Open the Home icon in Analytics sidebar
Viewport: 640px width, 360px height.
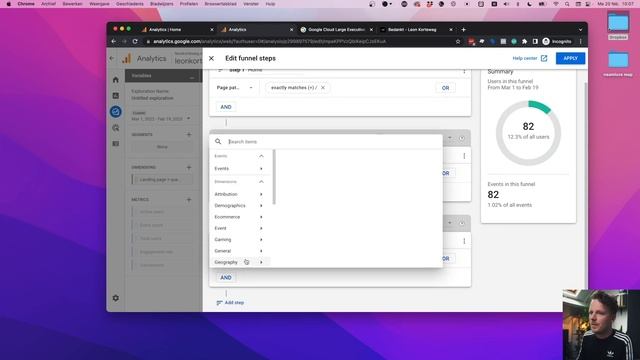[x=116, y=80]
